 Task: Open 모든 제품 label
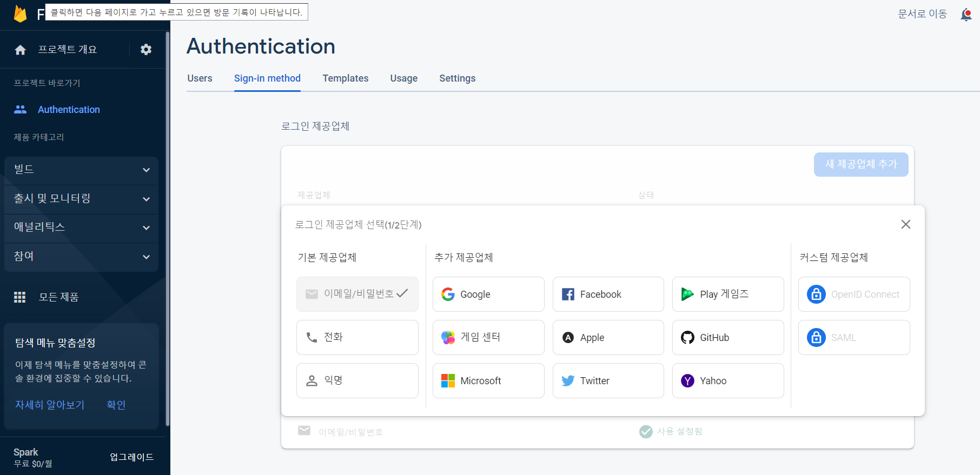click(x=59, y=297)
